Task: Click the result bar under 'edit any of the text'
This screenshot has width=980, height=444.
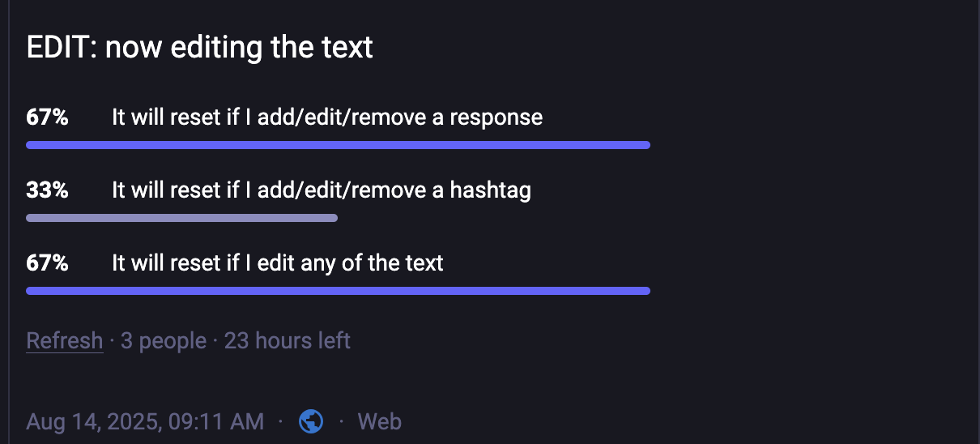Action: (x=338, y=291)
